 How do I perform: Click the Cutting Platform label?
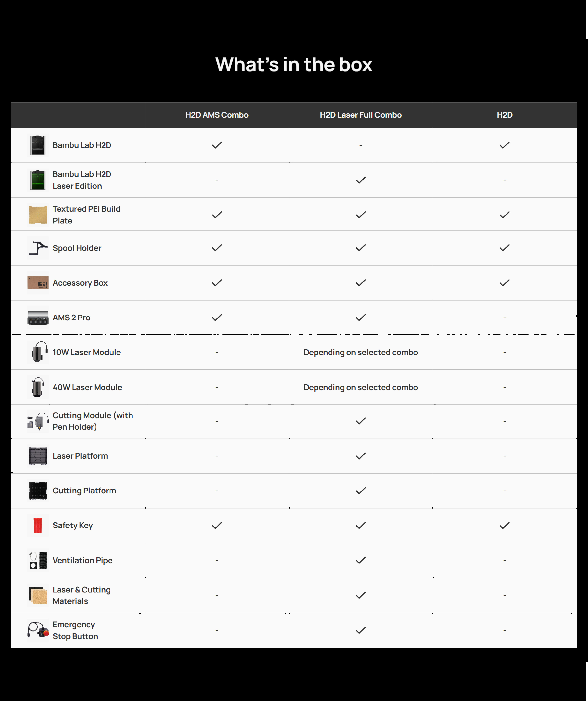(x=84, y=491)
